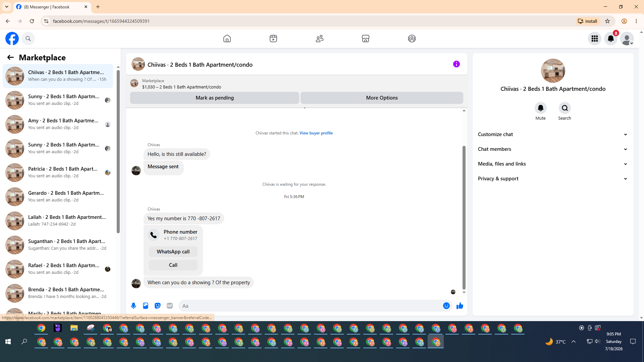Viewport: 644px width, 362px height.
Task: Go to the Home tab icon
Action: 227,39
